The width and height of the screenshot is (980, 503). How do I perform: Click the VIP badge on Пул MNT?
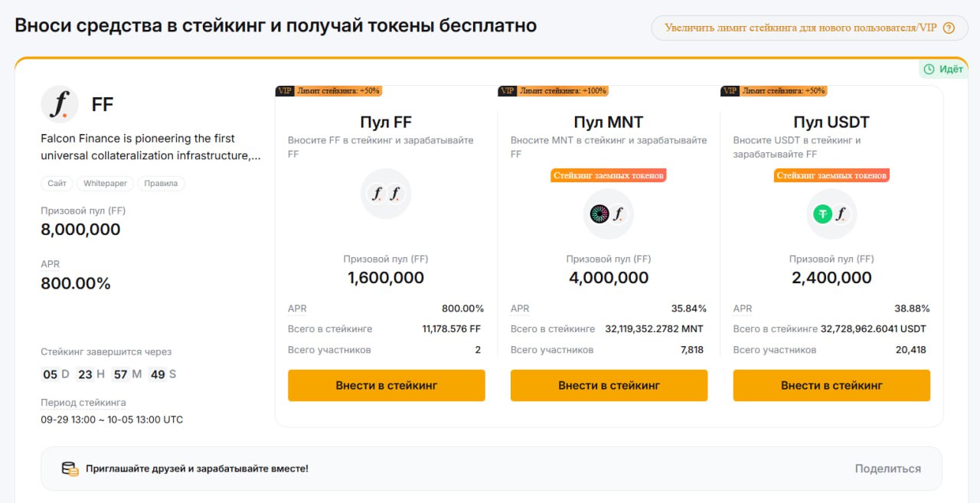507,90
